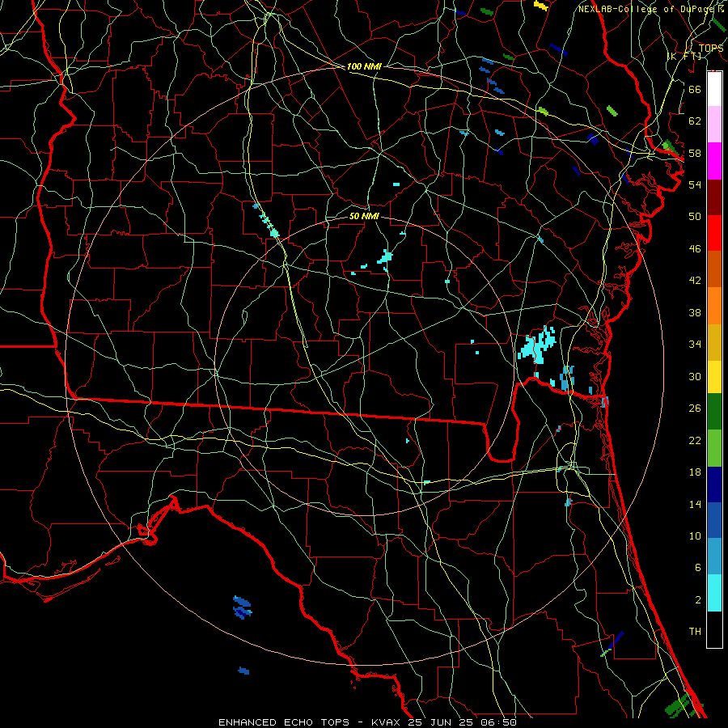The width and height of the screenshot is (728, 728).
Task: Click the '06:50' time stamp
Action: click(x=500, y=722)
